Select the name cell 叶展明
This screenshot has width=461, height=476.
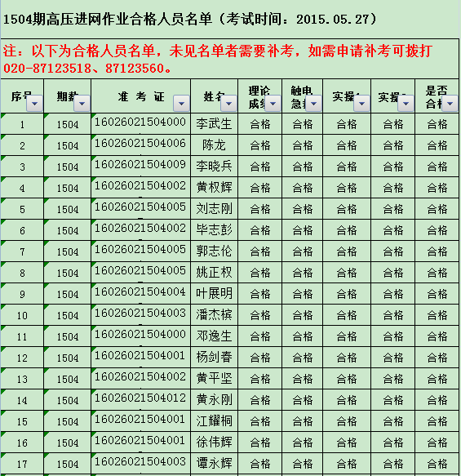[214, 294]
